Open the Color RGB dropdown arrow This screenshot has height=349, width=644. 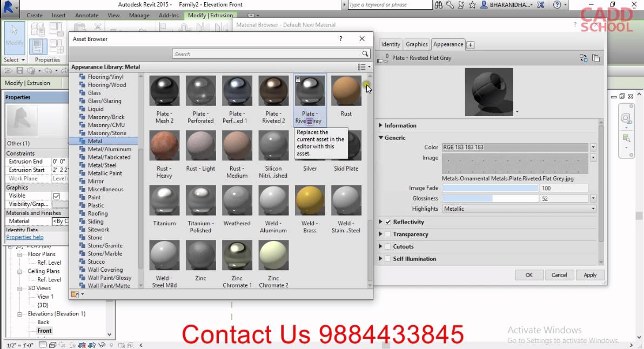tap(593, 147)
